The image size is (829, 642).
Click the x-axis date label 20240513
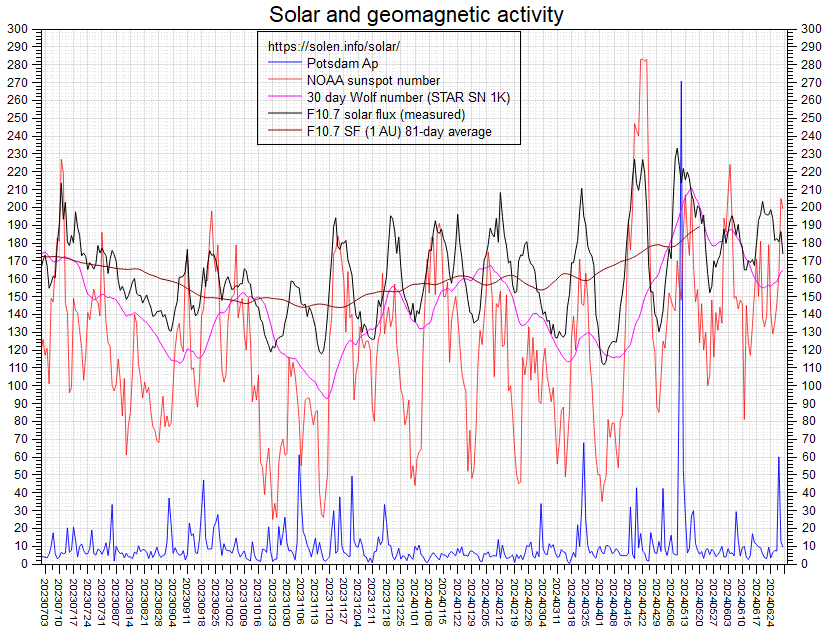pyautogui.click(x=684, y=602)
